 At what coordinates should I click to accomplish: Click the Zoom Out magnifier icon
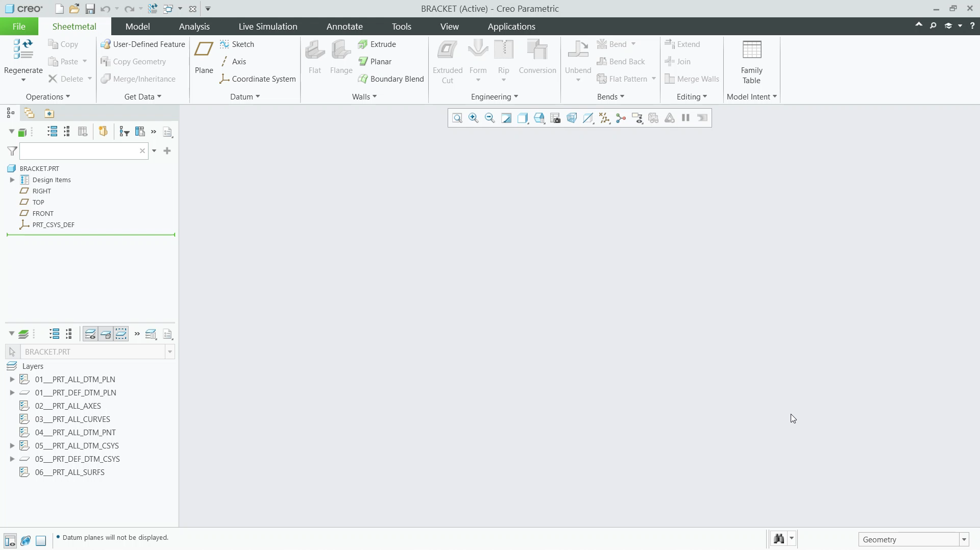coord(490,118)
